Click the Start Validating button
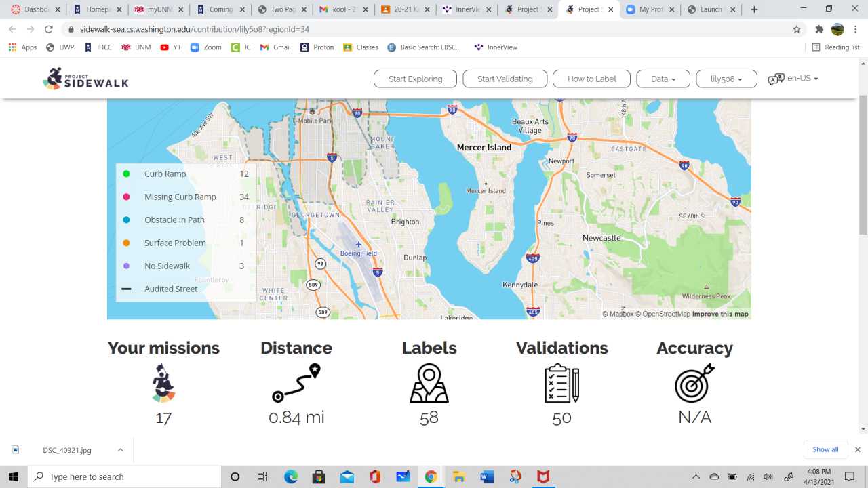868x488 pixels. pyautogui.click(x=505, y=79)
